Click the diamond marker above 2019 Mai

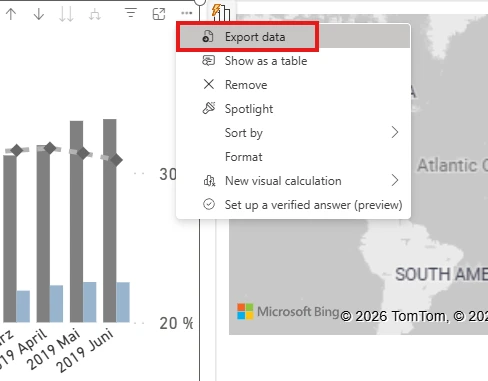[x=83, y=153]
